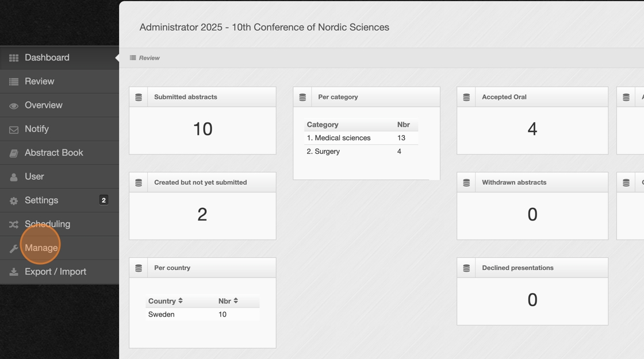
Task: Click the Accepted Oral count of 4
Action: pos(532,129)
